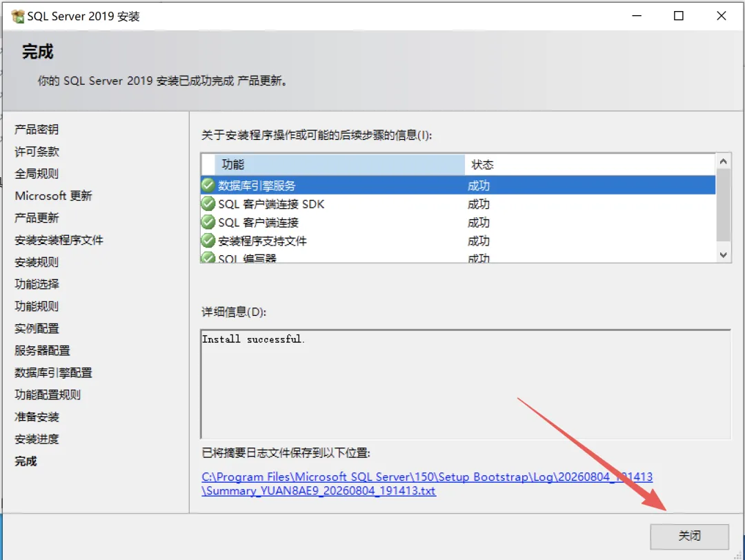Screen dimensions: 745x560
Task: Click 成功 status for 安装程序支持文件
Action: click(479, 241)
